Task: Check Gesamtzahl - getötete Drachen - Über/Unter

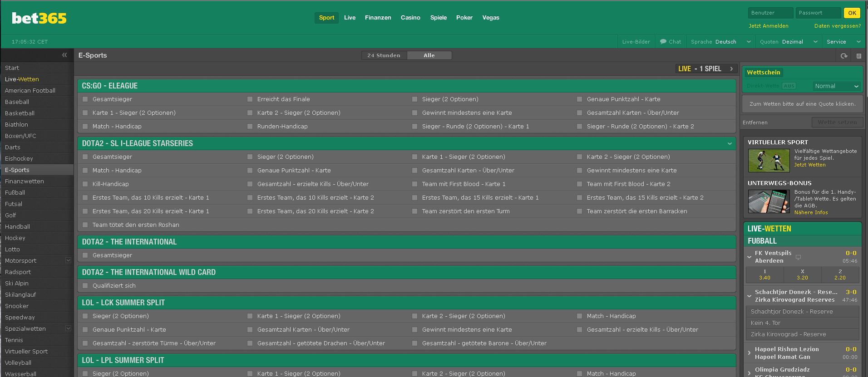Action: (250, 343)
